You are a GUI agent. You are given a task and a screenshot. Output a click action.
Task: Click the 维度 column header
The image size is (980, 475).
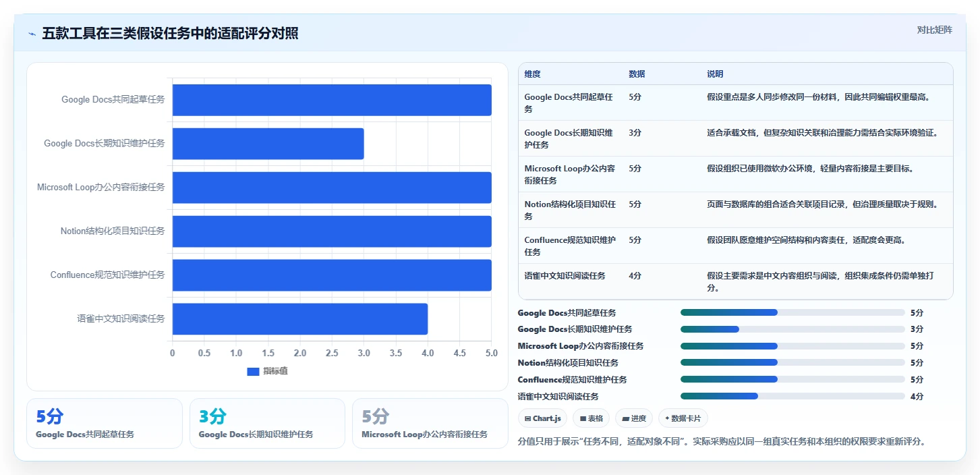[x=532, y=74]
